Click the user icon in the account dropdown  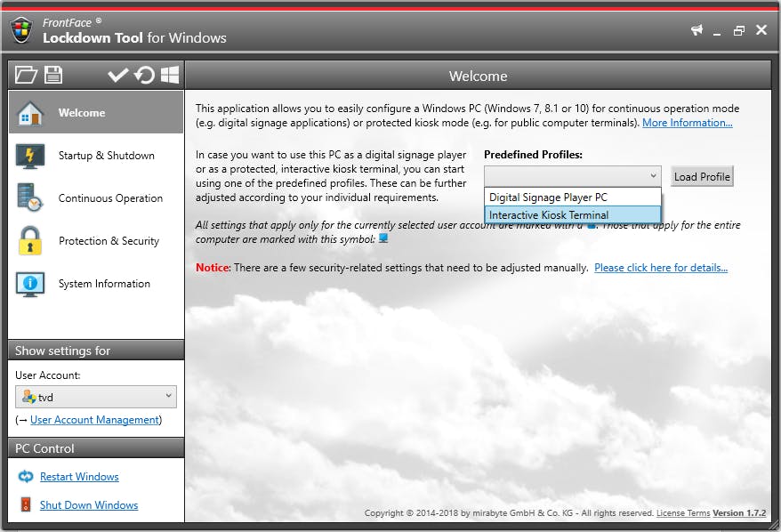pyautogui.click(x=28, y=397)
